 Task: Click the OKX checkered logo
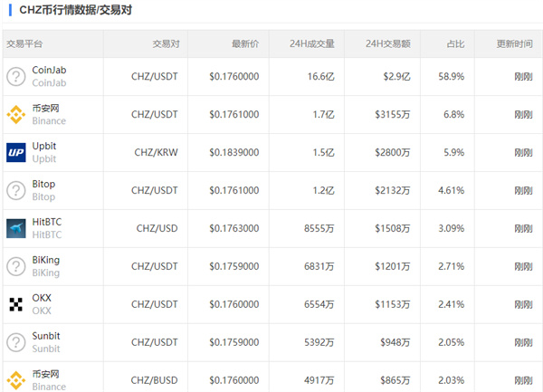16,304
